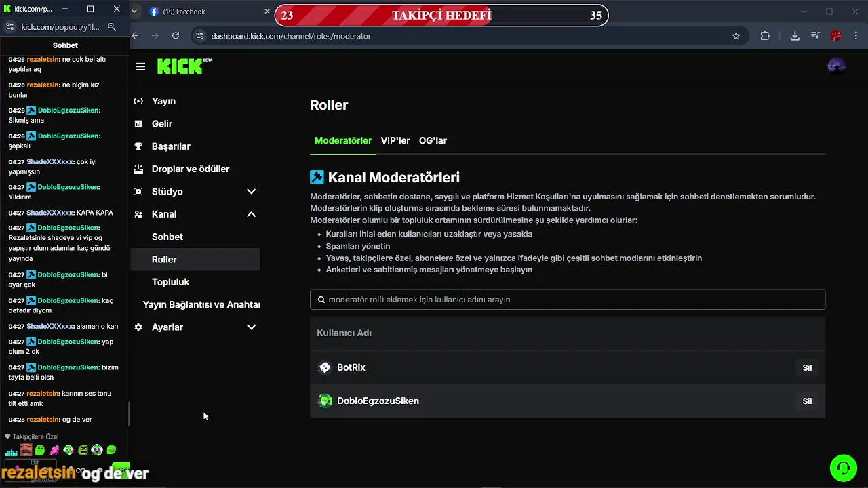Screen dimensions: 868x488
Task: Switch to the Moderatörler tab
Action: (x=343, y=140)
